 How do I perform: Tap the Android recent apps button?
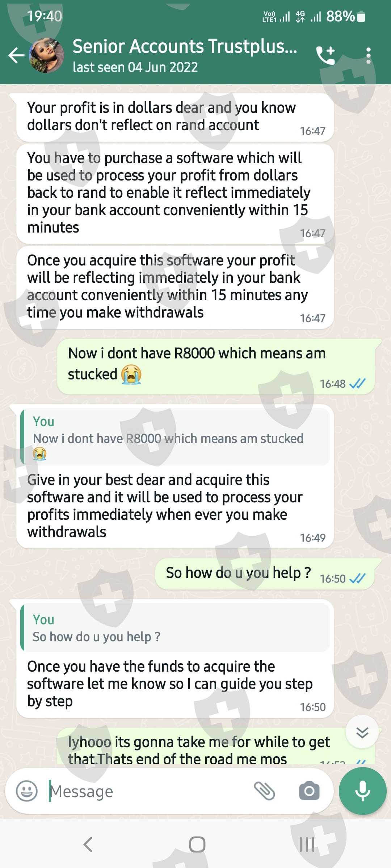click(x=307, y=844)
